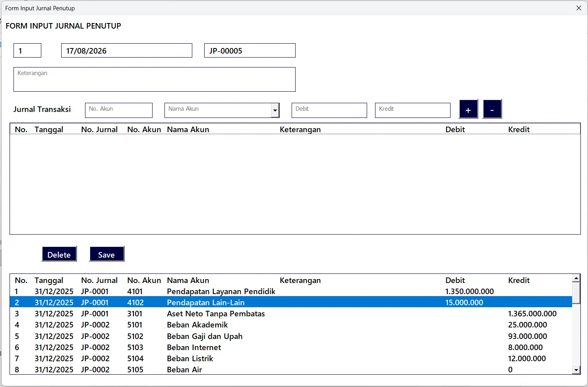Screen dimensions: 588x387
Task: Select row Beban Air
Action: [291, 370]
